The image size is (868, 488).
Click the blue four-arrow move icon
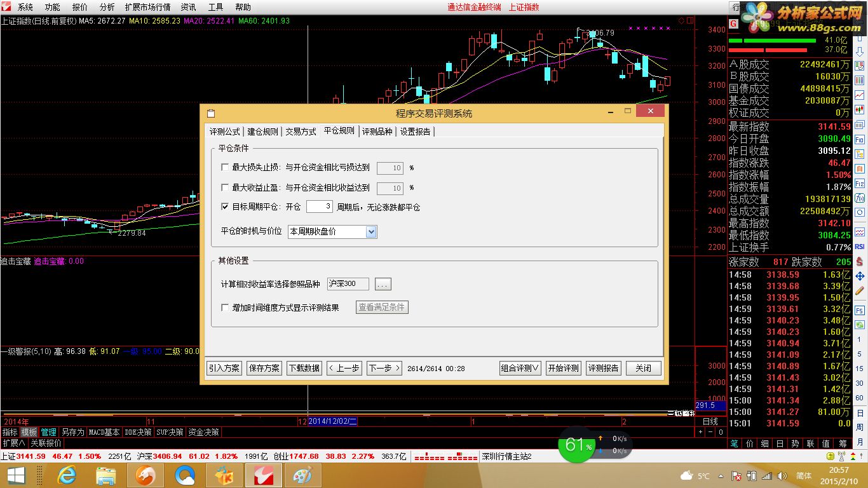860,276
